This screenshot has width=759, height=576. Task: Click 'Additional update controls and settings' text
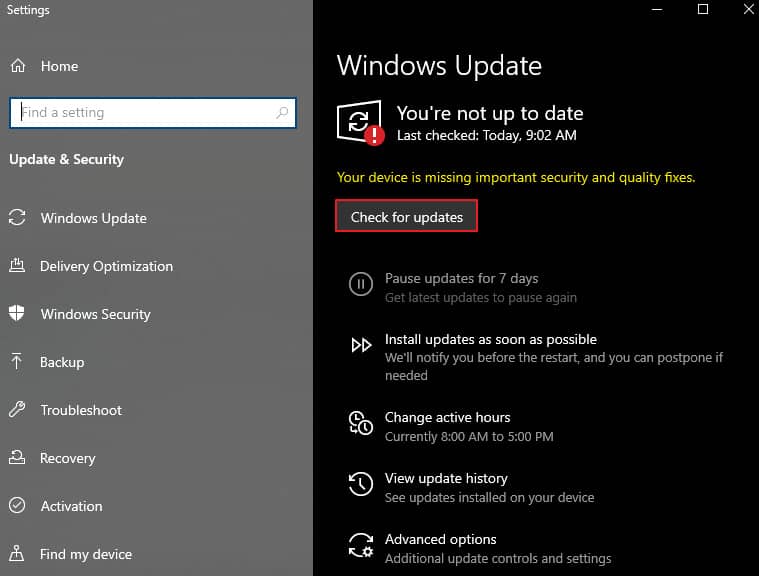coord(498,559)
